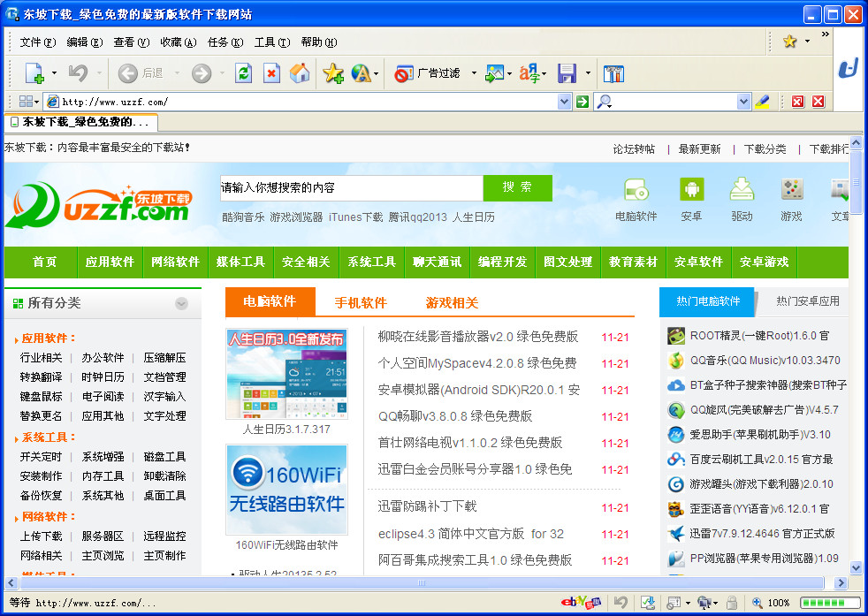Open the 文件 menu
This screenshot has height=616, width=868.
pyautogui.click(x=38, y=42)
